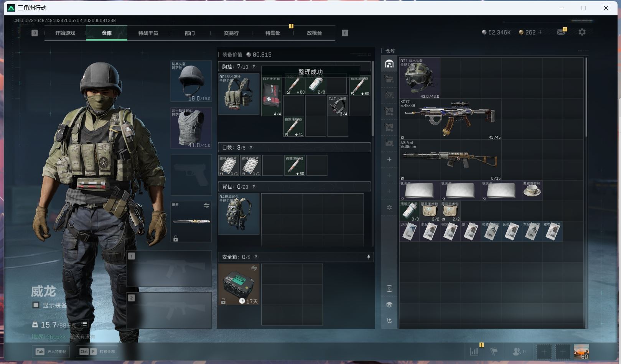Click the flag icon in bottom bar
621x364 pixels.
point(494,351)
